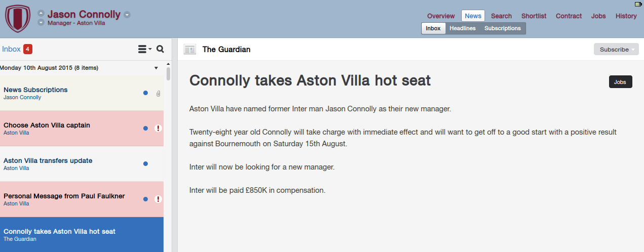Click the alert icon on Choose Aston Villa captain
Image resolution: width=644 pixels, height=252 pixels.
click(x=158, y=129)
